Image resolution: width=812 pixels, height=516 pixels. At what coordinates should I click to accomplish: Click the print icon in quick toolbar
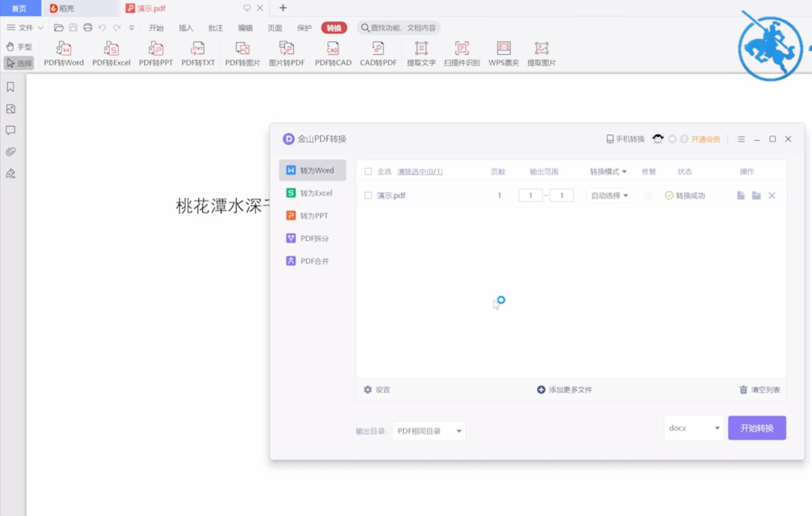coord(88,28)
